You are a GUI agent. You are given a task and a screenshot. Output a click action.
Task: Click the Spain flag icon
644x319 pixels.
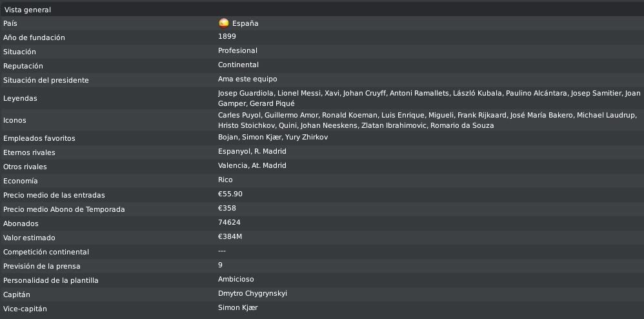click(223, 23)
